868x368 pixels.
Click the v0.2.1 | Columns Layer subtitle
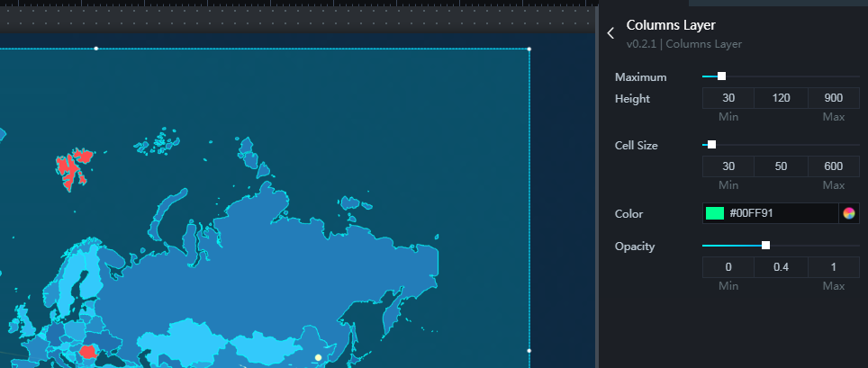(x=684, y=44)
